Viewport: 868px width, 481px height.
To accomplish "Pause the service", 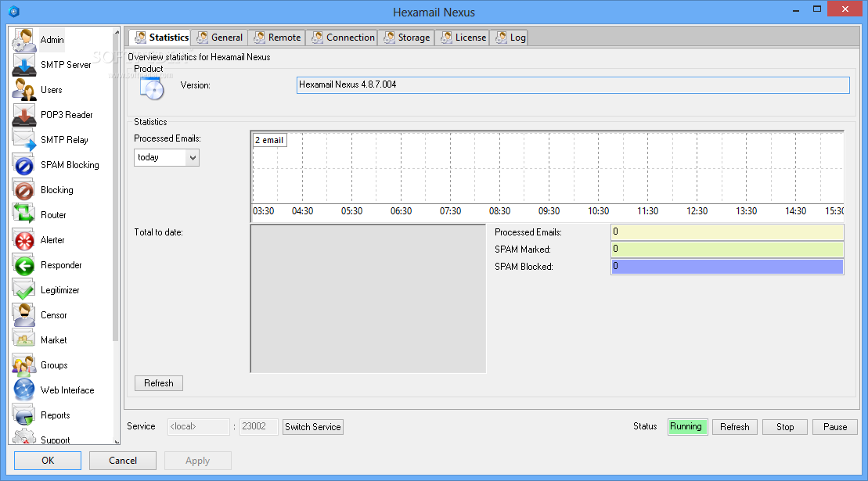I will (835, 427).
